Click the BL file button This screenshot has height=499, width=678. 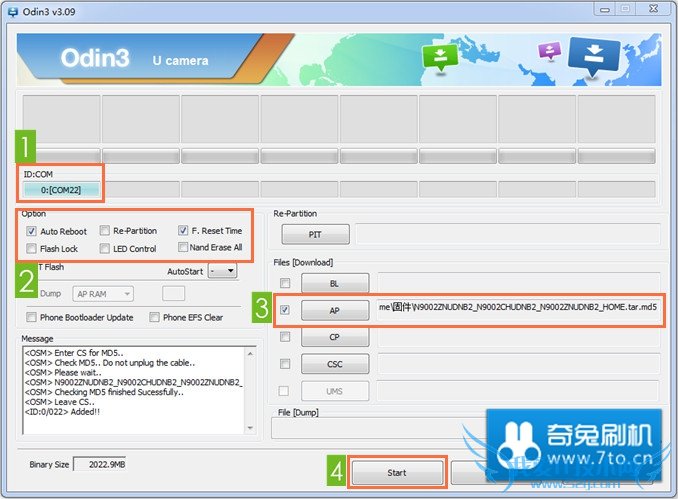[x=335, y=283]
